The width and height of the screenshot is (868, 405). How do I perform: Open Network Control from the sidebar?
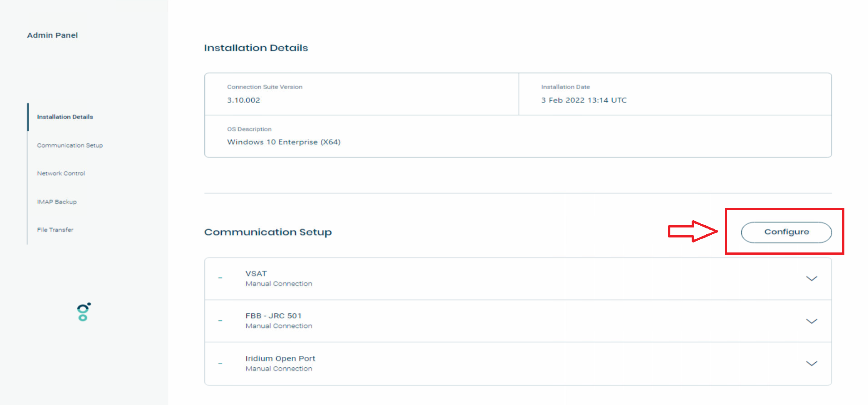[61, 173]
